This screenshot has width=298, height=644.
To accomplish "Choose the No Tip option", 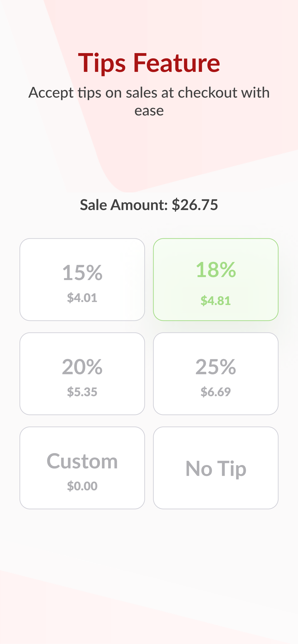I will [x=216, y=468].
